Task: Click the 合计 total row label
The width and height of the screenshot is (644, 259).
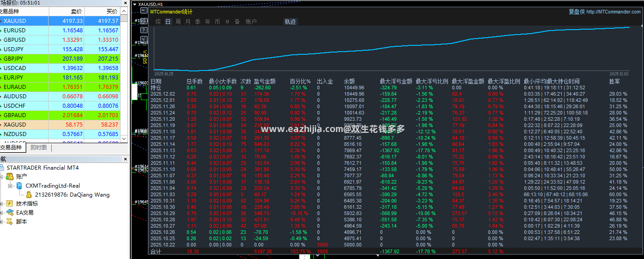Action: click(156, 251)
